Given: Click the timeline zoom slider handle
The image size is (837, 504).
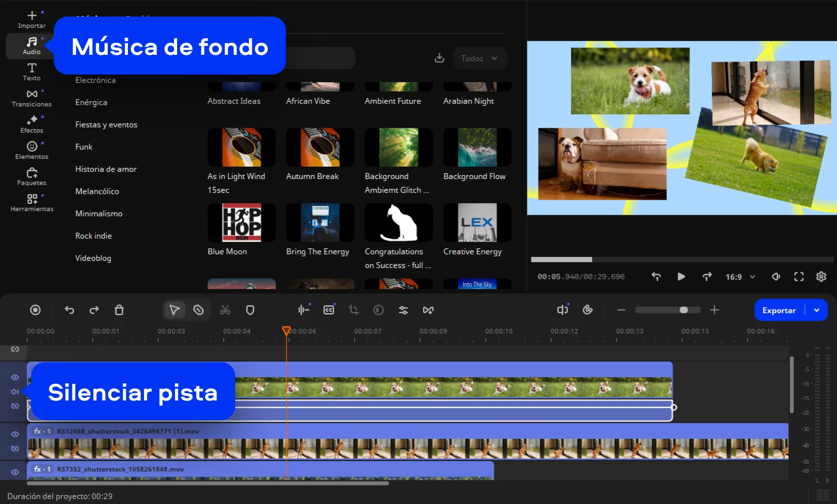Looking at the screenshot, I should pyautogui.click(x=684, y=310).
